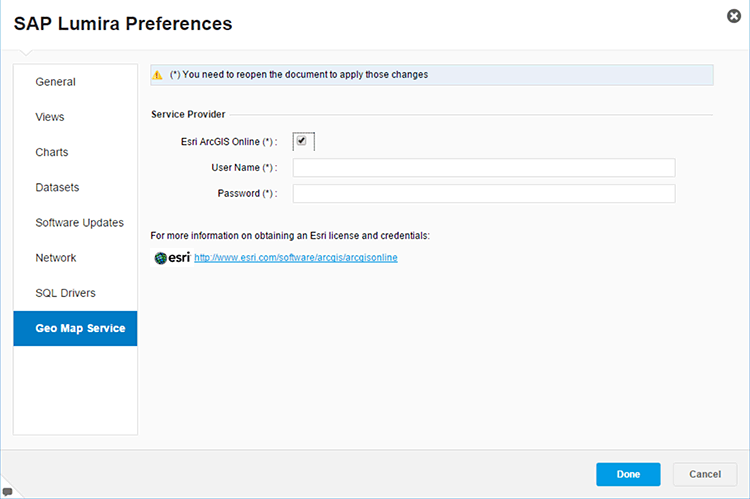Cancel the preference changes
Viewport: 750px width, 499px height.
click(705, 474)
